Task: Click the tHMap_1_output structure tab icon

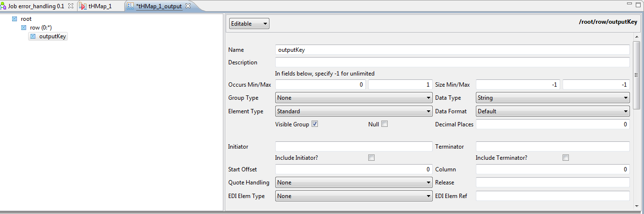Action: point(130,6)
